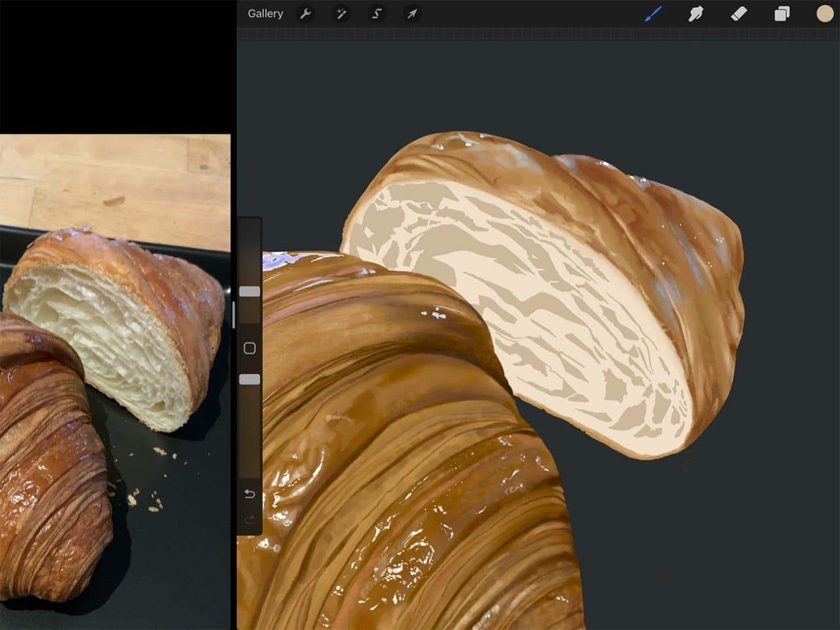Image resolution: width=840 pixels, height=630 pixels.
Task: Select the Eraser tool
Action: 738,13
